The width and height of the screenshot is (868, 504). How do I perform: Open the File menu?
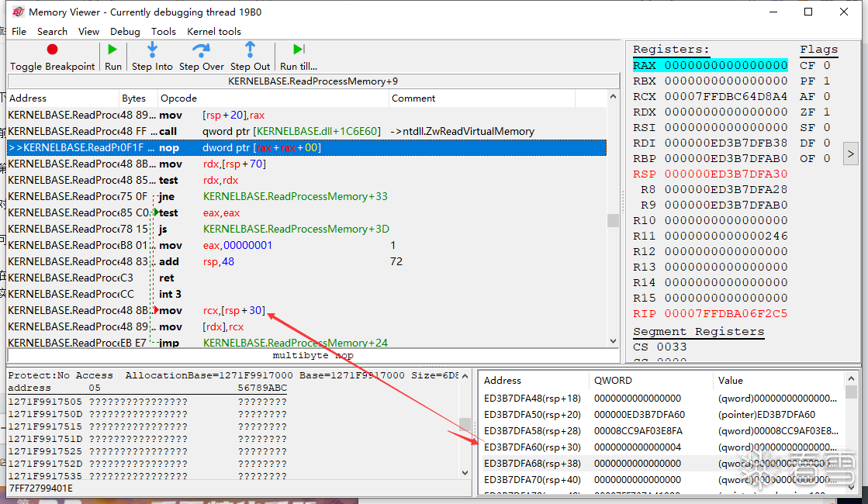click(x=19, y=32)
